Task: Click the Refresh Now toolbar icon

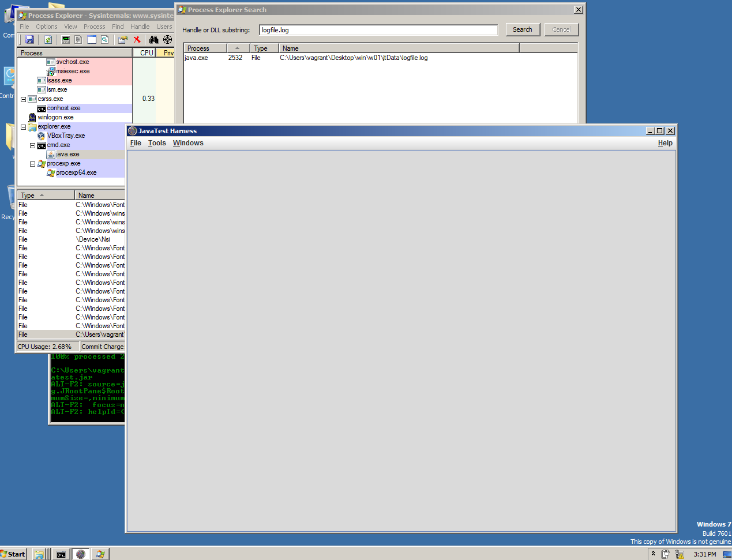Action: [48, 40]
